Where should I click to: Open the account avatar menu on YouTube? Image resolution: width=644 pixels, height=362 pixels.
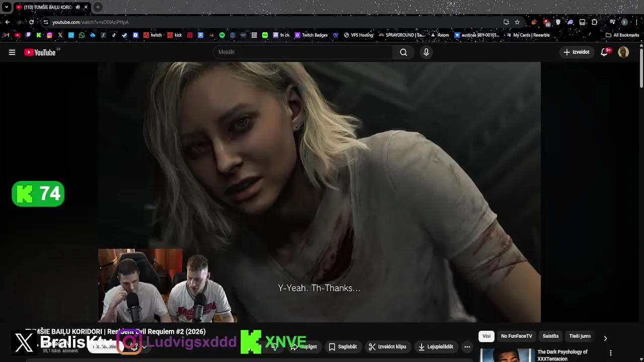click(623, 52)
